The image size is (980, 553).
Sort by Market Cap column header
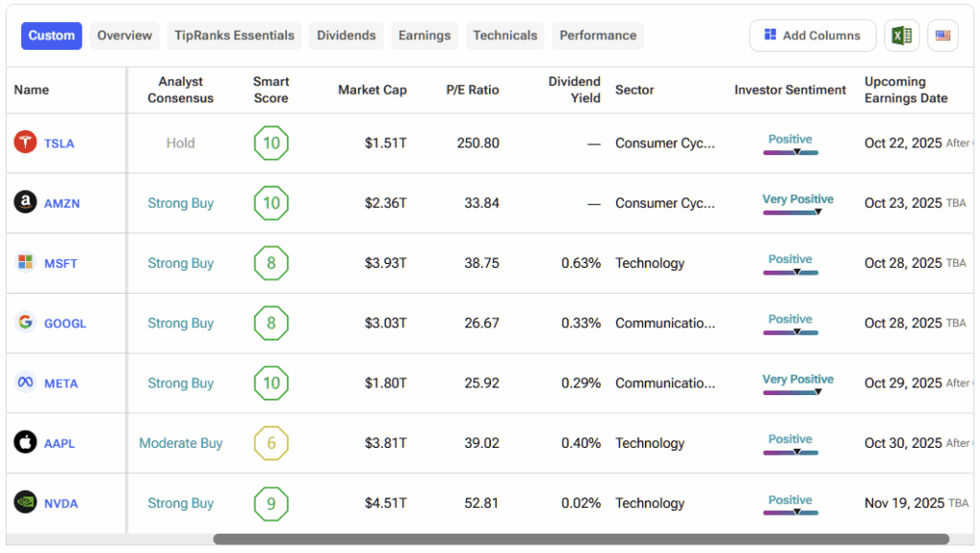point(372,90)
